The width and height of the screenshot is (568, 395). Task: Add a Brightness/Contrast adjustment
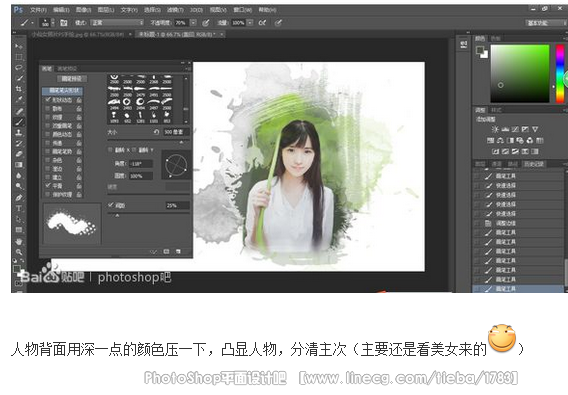coord(495,129)
